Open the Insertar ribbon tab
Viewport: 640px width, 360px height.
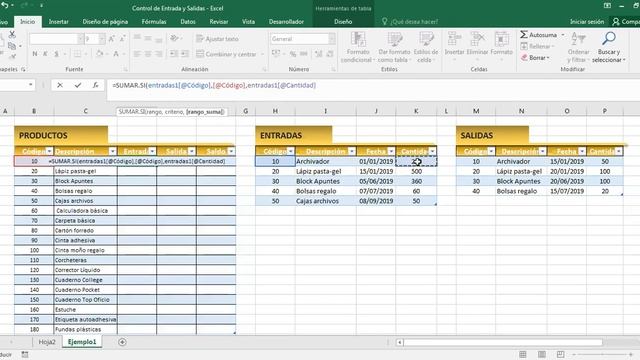coord(58,22)
